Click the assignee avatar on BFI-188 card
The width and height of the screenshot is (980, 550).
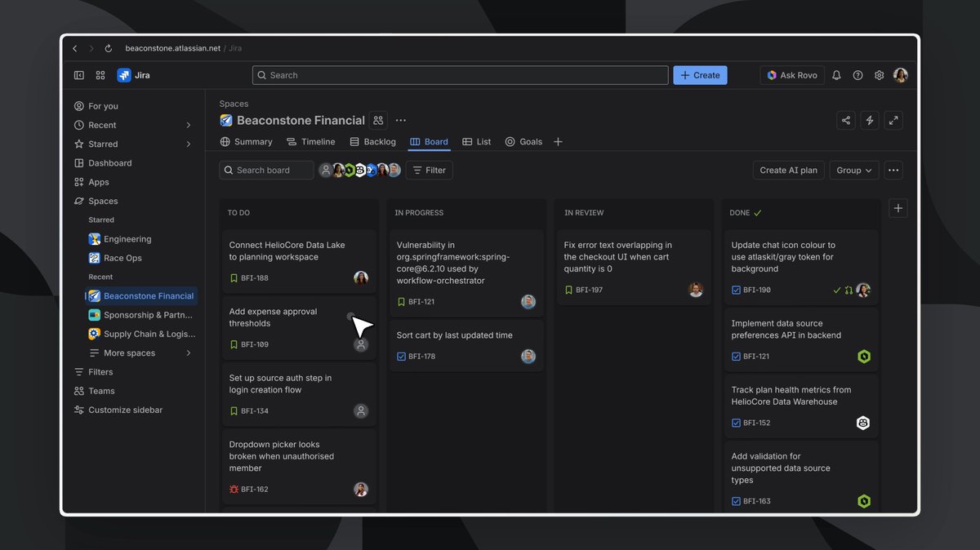(x=361, y=278)
